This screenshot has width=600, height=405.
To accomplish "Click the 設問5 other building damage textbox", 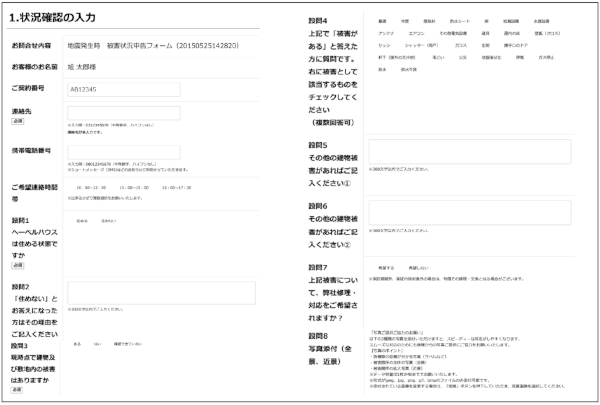I will pyautogui.click(x=469, y=151).
